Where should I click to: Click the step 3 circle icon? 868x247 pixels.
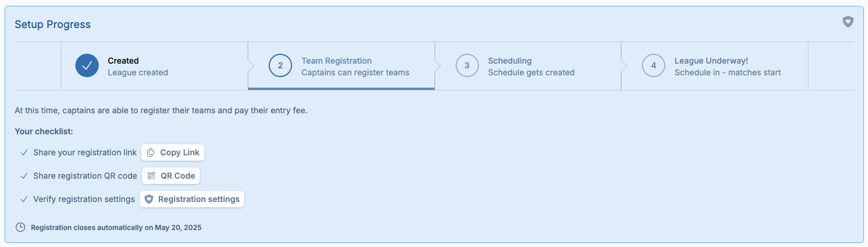tap(467, 66)
